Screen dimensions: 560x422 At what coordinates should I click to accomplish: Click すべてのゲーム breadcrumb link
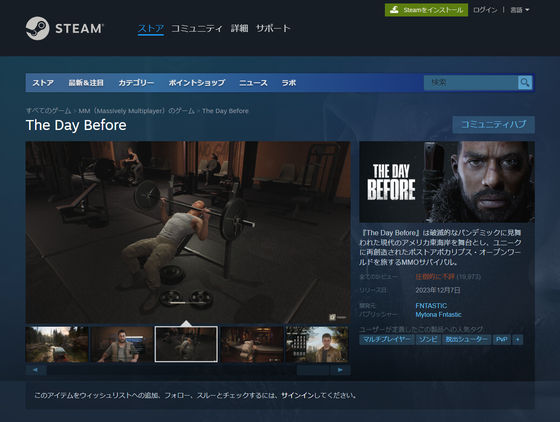click(x=48, y=111)
